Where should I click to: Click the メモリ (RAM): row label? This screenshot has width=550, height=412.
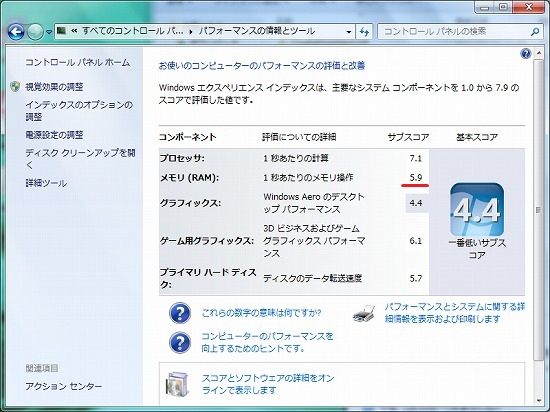(189, 177)
